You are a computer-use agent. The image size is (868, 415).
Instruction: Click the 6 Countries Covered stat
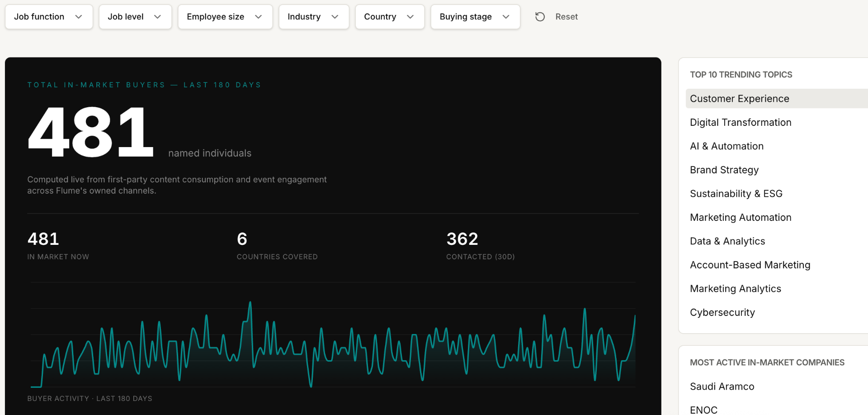(277, 246)
